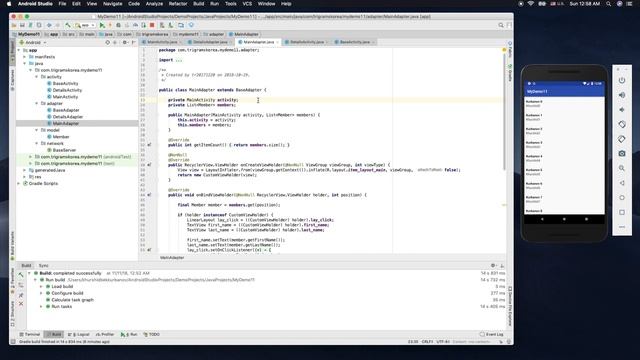Click build panel hammer rebuild icon
The width and height of the screenshot is (640, 360).
(x=21, y=275)
